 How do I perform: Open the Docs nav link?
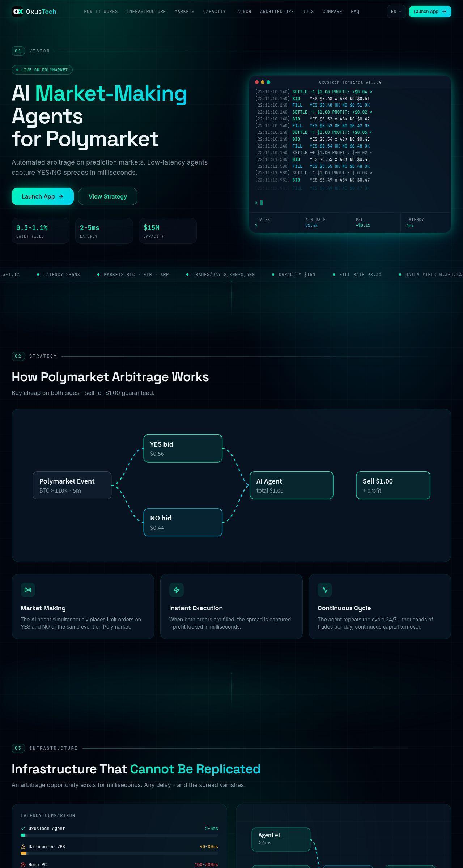[308, 12]
